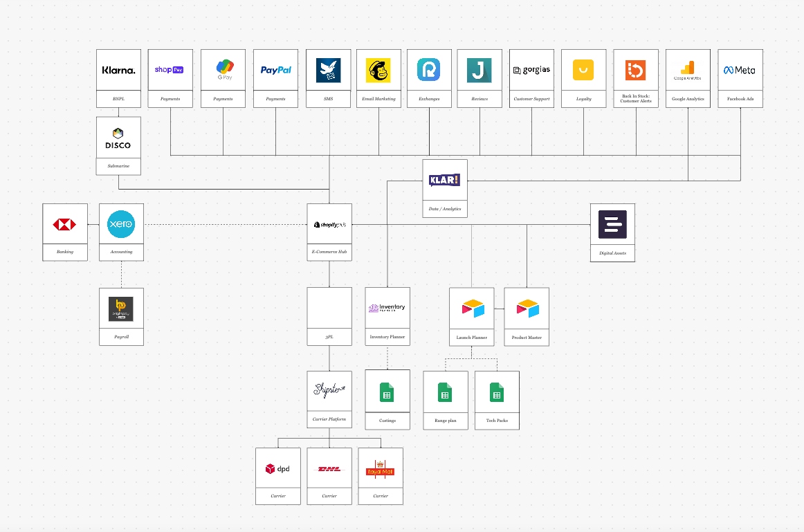The width and height of the screenshot is (804, 532).
Task: Select the Google Pay logo
Action: click(x=225, y=70)
